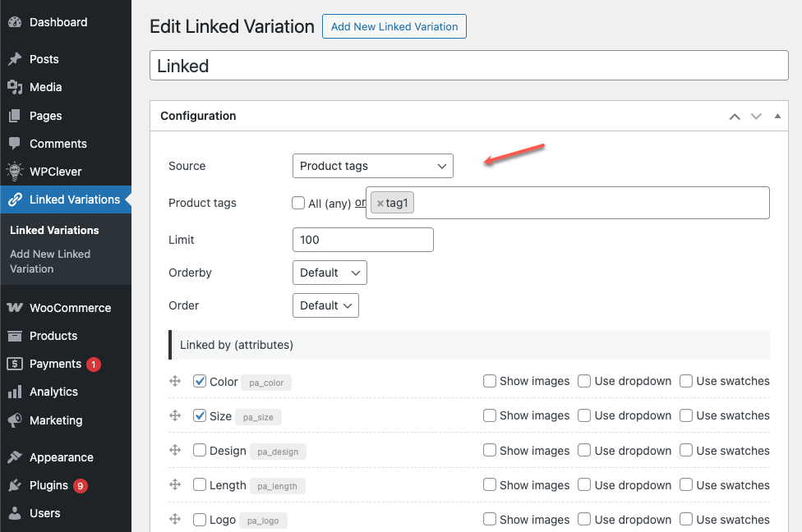Viewport: 802px width, 532px height.
Task: Check the All (any) product tags checkbox
Action: coord(298,203)
